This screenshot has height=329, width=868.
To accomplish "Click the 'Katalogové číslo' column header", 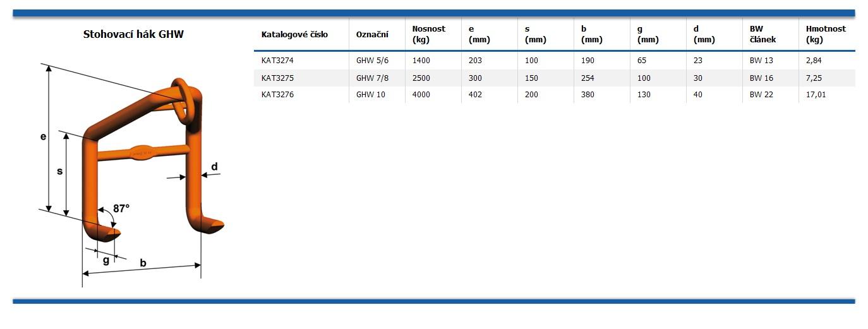I will tap(294, 35).
